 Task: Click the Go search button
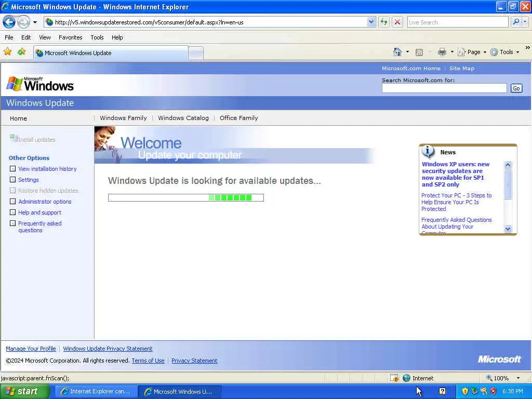[x=516, y=88]
